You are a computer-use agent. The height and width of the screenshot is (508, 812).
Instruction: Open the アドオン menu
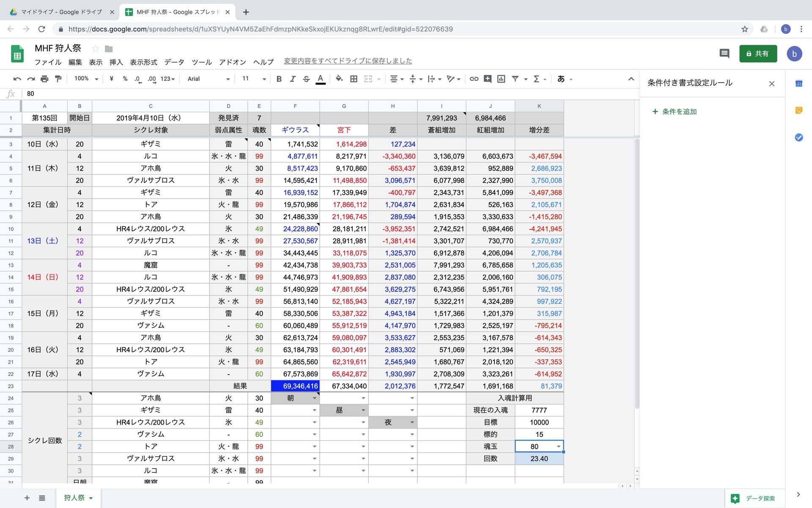(233, 62)
